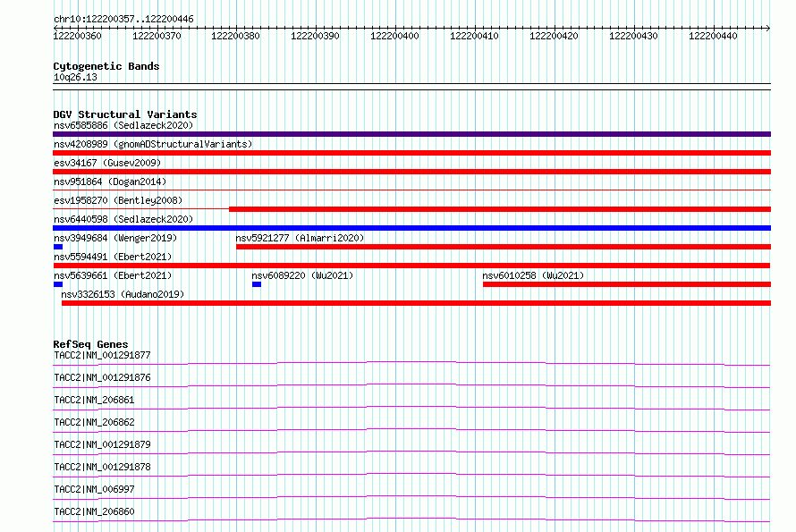Click ruler position label 122200370
Screen dimensions: 796x532
(x=157, y=36)
